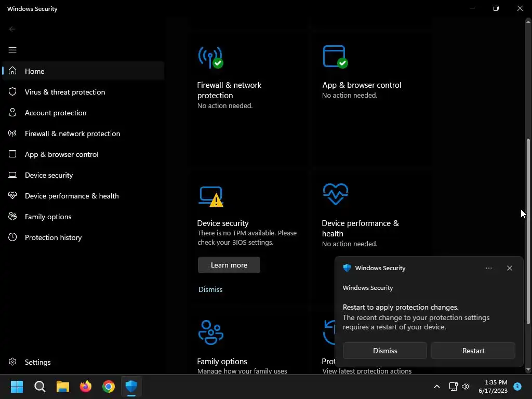Click the Firewall & network protection tile title
532x399 pixels.
[x=229, y=90]
